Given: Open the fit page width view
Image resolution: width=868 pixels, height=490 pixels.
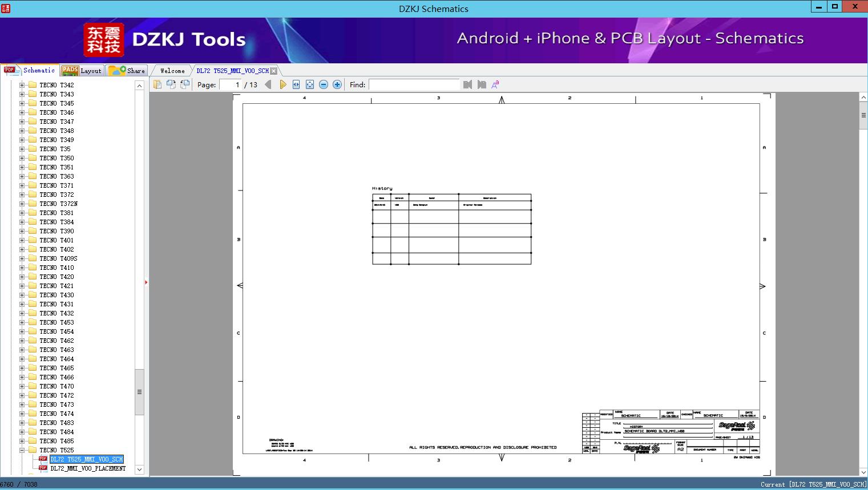Looking at the screenshot, I should [x=296, y=84].
